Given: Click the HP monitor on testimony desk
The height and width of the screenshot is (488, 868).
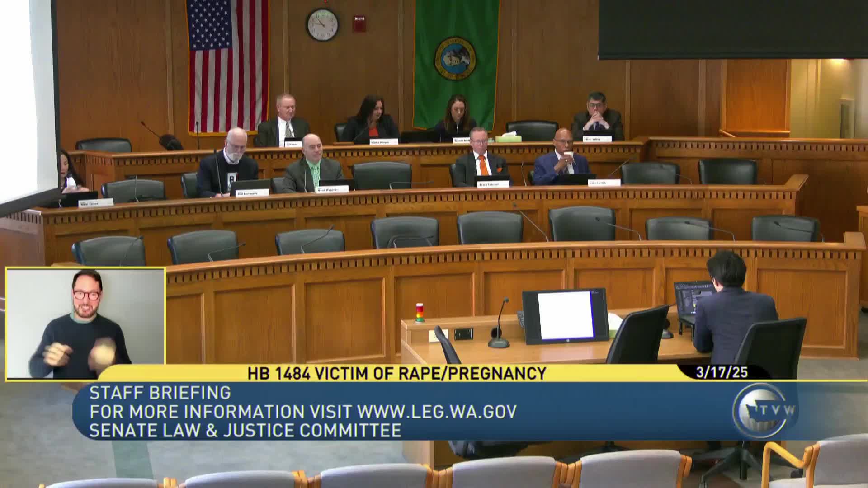Looking at the screenshot, I should click(565, 315).
